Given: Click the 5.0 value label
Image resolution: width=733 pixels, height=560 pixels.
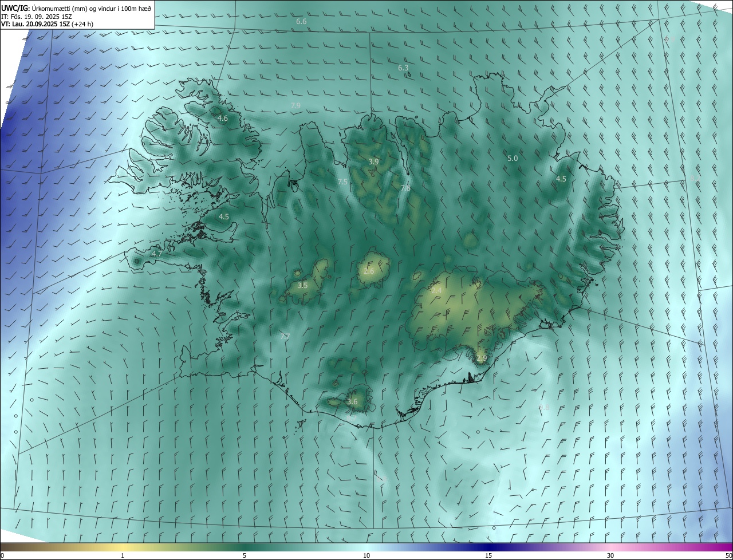Looking at the screenshot, I should click(513, 158).
